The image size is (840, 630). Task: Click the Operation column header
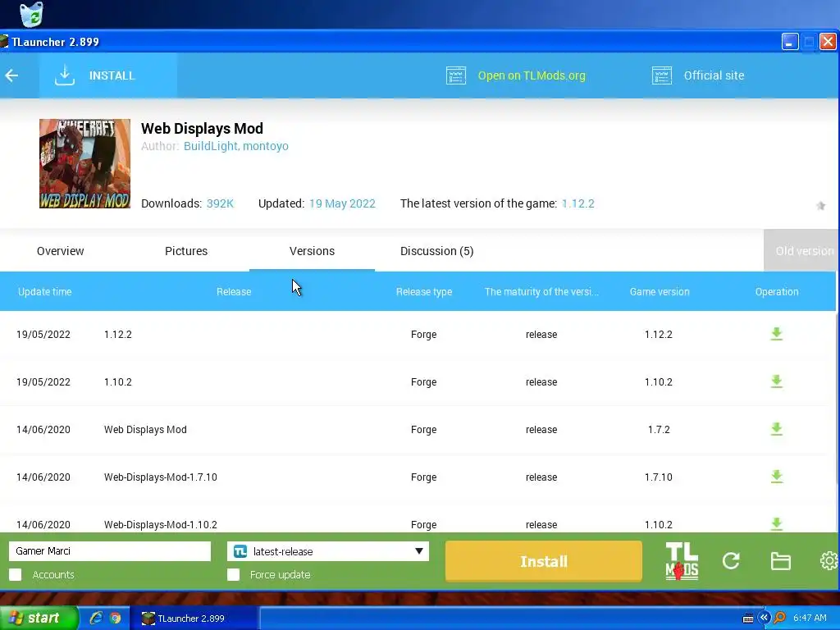click(x=777, y=291)
